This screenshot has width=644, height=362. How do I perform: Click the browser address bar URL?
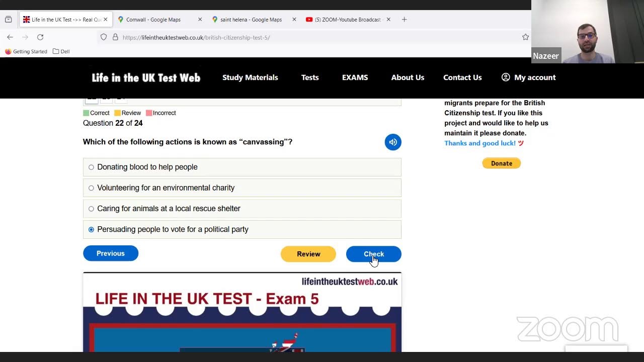(196, 37)
